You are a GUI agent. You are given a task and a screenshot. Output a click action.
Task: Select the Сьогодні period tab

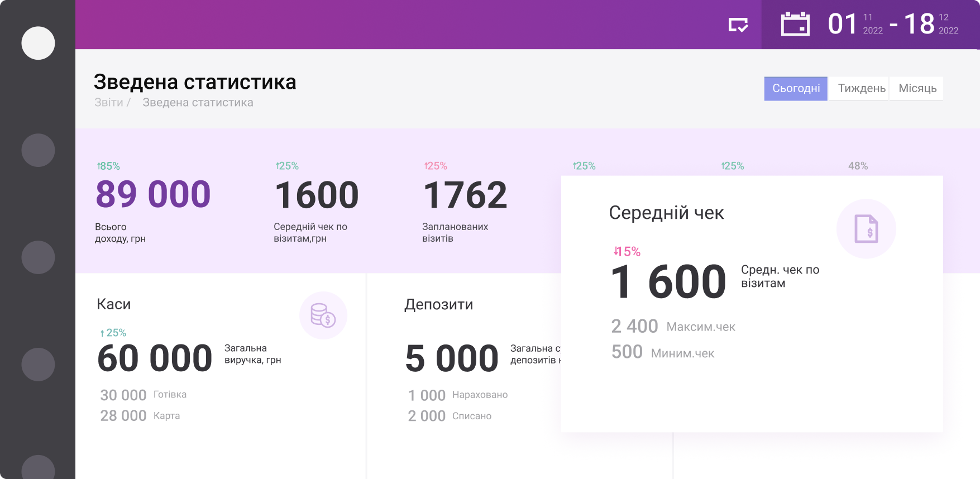tap(796, 88)
